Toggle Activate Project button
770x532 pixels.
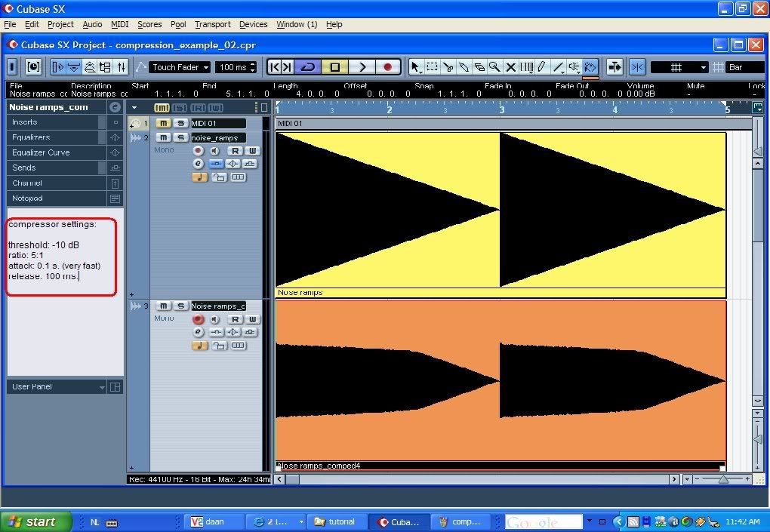(x=13, y=66)
